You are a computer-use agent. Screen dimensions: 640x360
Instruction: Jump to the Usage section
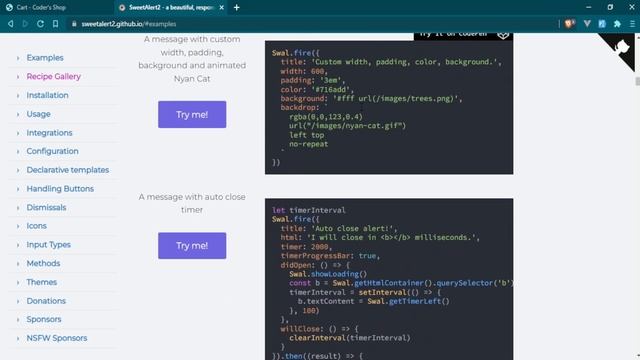[38, 114]
